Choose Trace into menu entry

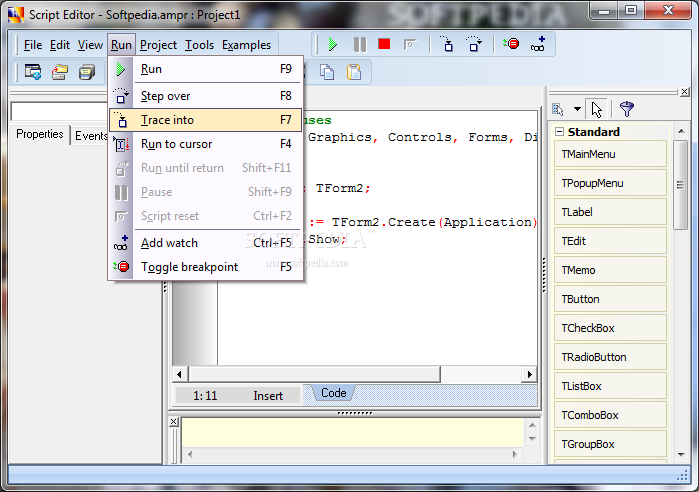point(206,120)
